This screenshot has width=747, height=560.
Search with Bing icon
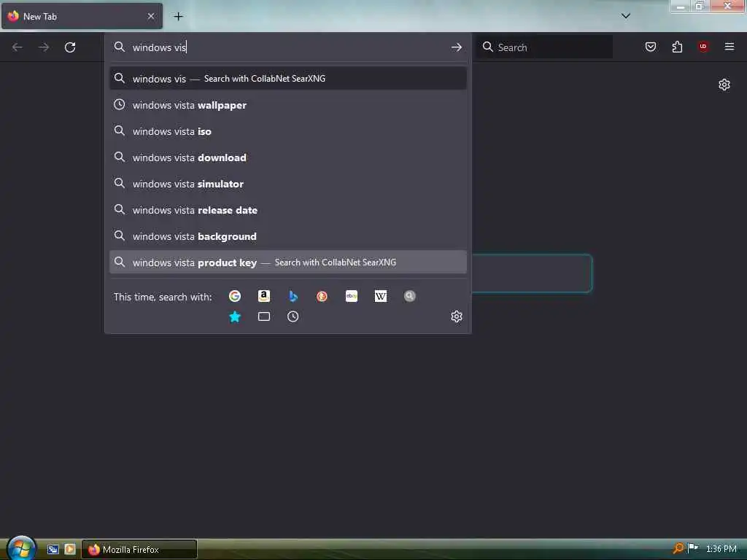(293, 296)
